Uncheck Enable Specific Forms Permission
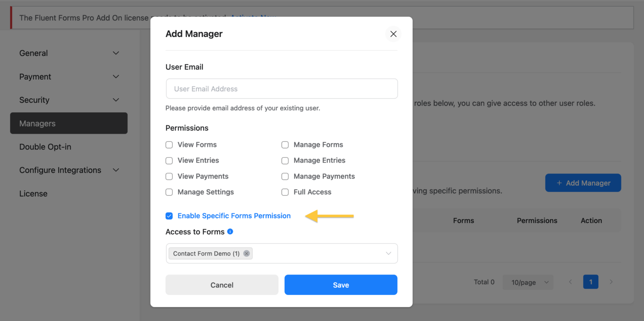Viewport: 644px width, 321px height. pyautogui.click(x=169, y=216)
